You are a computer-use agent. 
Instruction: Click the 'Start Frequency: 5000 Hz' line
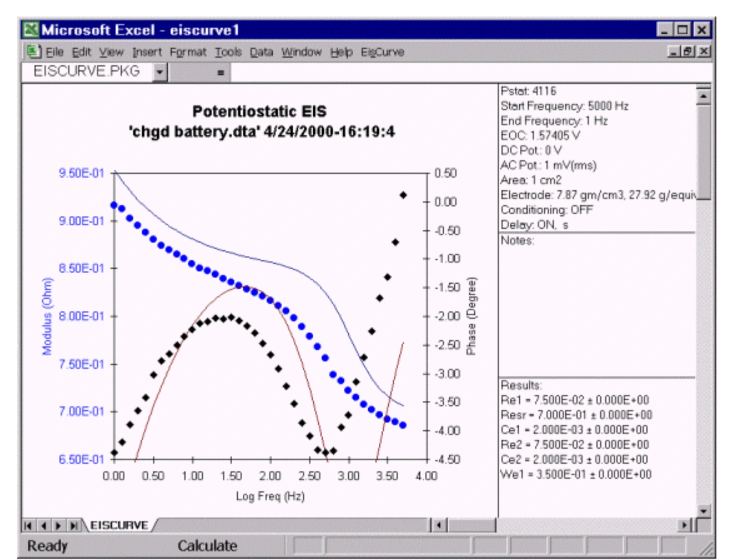point(564,106)
